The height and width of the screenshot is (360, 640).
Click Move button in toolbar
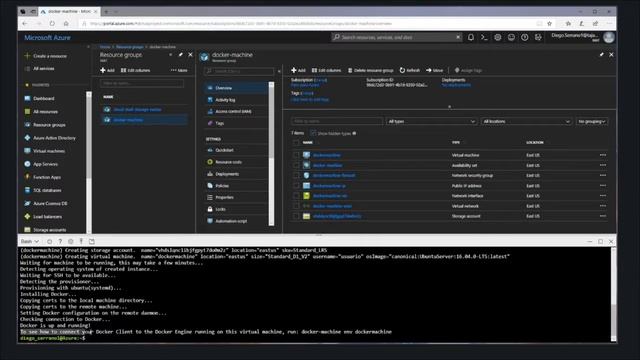tap(435, 70)
